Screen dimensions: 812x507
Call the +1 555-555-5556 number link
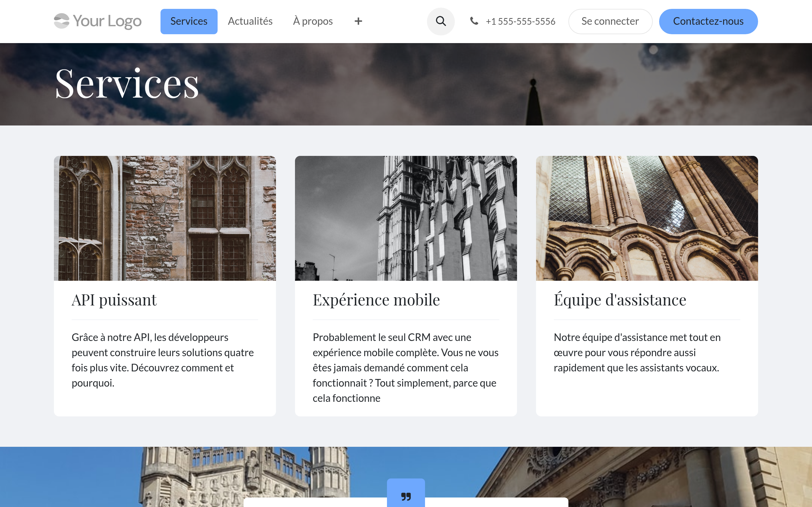tap(520, 22)
